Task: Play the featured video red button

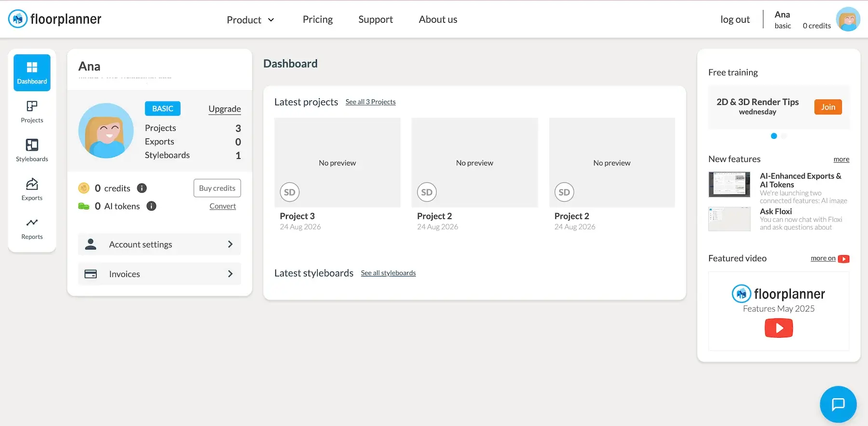Action: click(x=779, y=328)
